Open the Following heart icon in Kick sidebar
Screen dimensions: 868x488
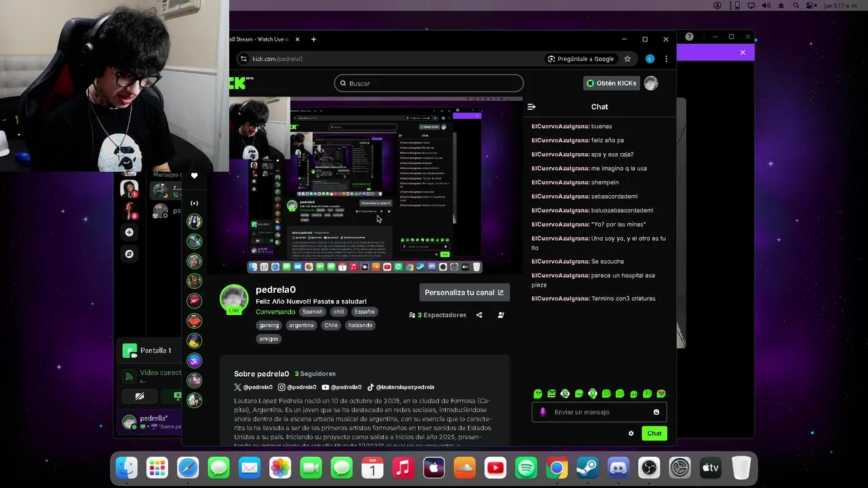pyautogui.click(x=194, y=176)
